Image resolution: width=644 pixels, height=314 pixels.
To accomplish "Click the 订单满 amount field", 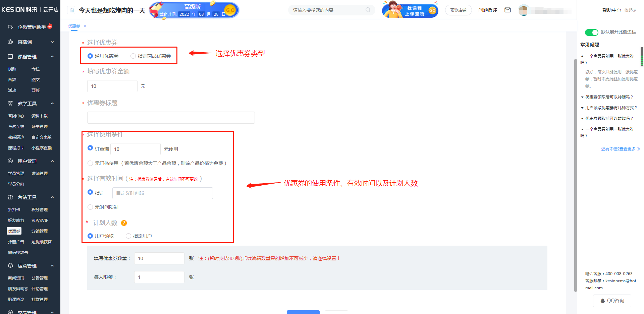I will click(136, 149).
